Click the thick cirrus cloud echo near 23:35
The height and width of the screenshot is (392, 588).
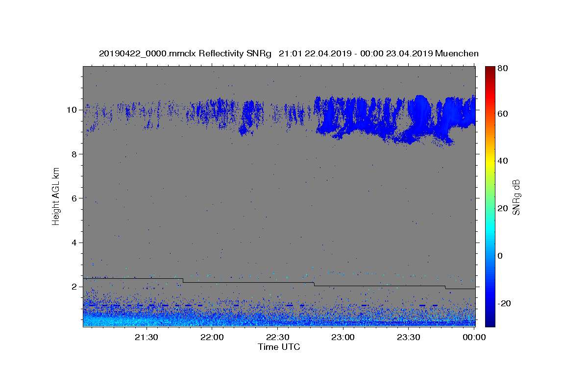point(419,118)
